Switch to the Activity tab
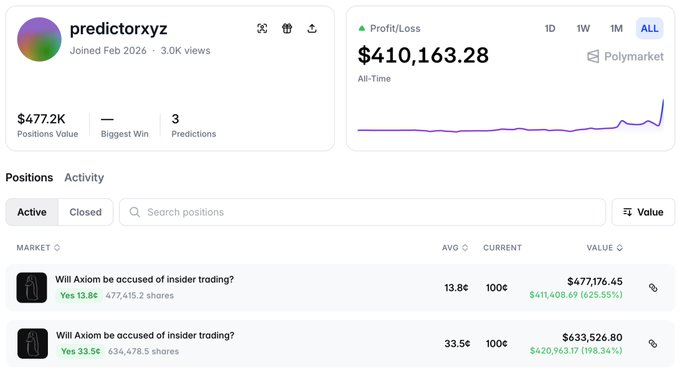This screenshot has height=373, width=680. tap(84, 177)
